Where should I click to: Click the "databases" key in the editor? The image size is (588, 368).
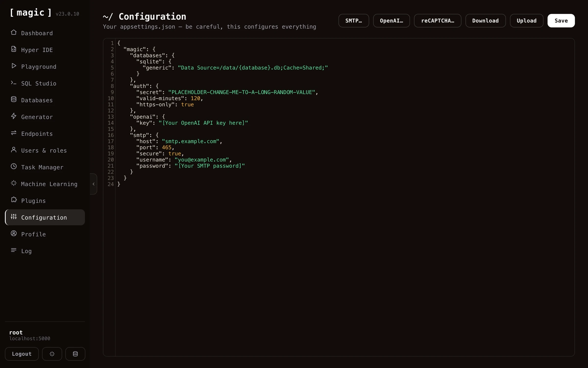click(147, 55)
